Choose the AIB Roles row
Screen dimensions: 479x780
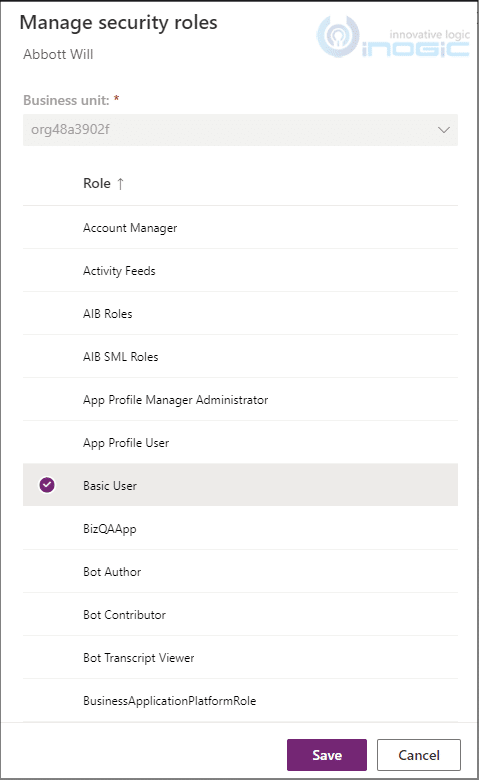(x=240, y=313)
